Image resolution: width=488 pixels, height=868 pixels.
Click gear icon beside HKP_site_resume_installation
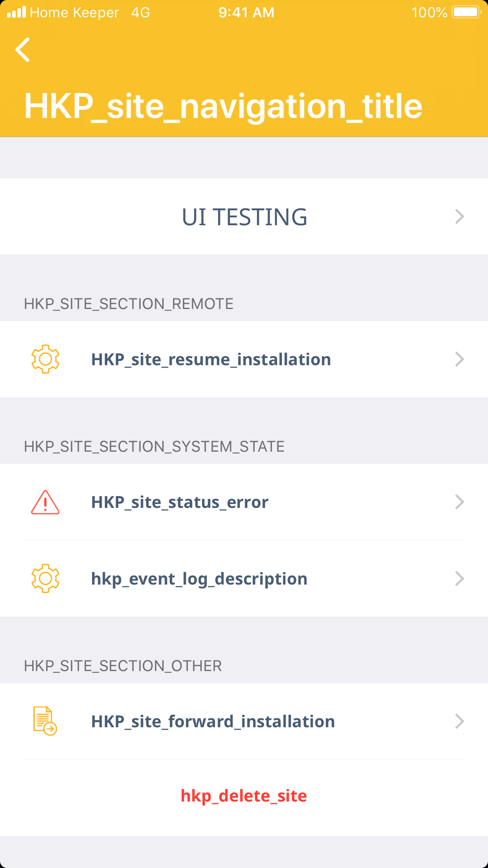pos(45,359)
